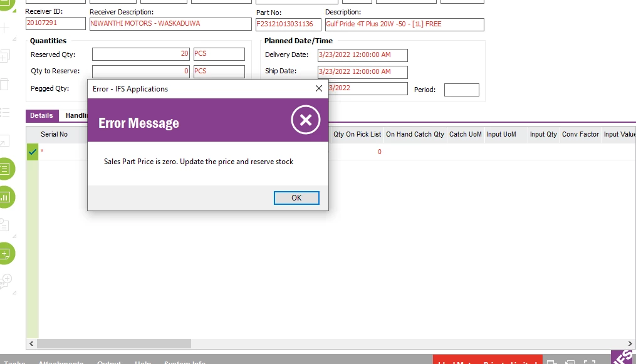Click the Conv Factor column header
The image size is (636, 364).
tap(580, 134)
